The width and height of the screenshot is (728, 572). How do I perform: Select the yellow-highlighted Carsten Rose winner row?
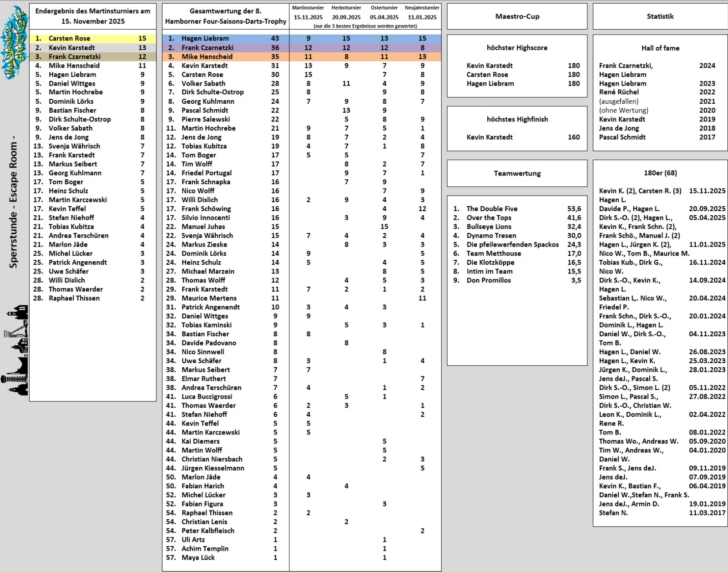click(93, 39)
